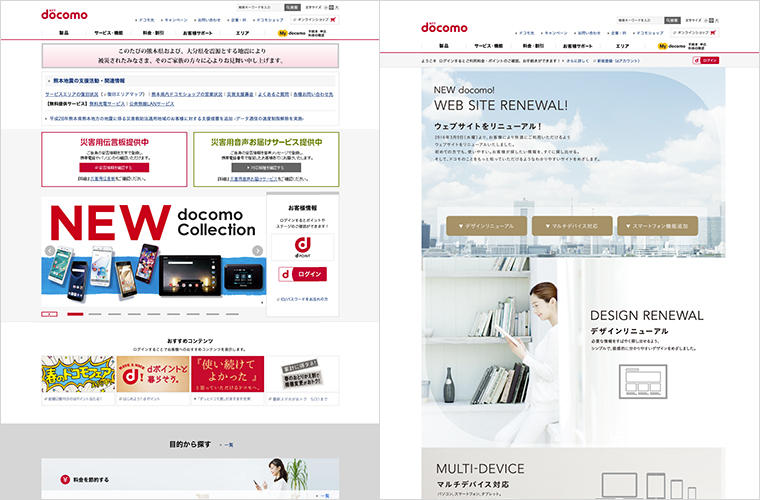Screen dimensions: 760x500
Task: Click the grey search button on the right page
Action: [x=672, y=20]
